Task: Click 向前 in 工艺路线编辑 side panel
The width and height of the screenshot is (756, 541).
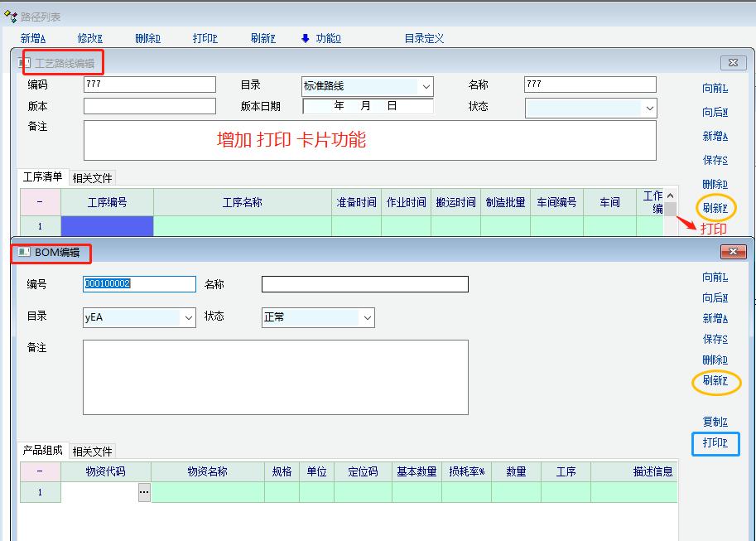Action: pyautogui.click(x=715, y=89)
